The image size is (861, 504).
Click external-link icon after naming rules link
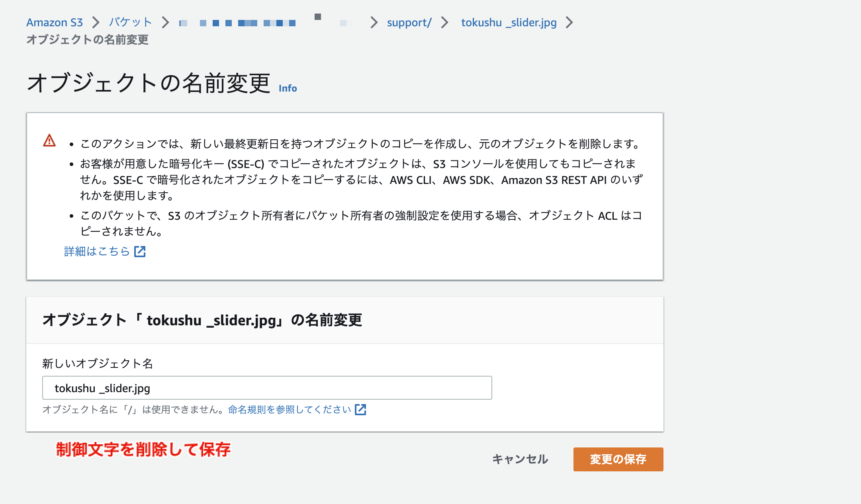(360, 409)
